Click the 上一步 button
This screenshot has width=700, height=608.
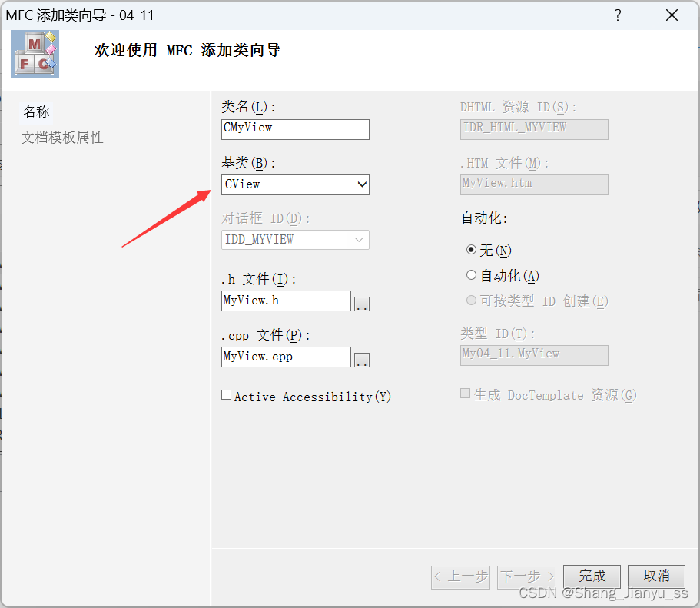(460, 576)
